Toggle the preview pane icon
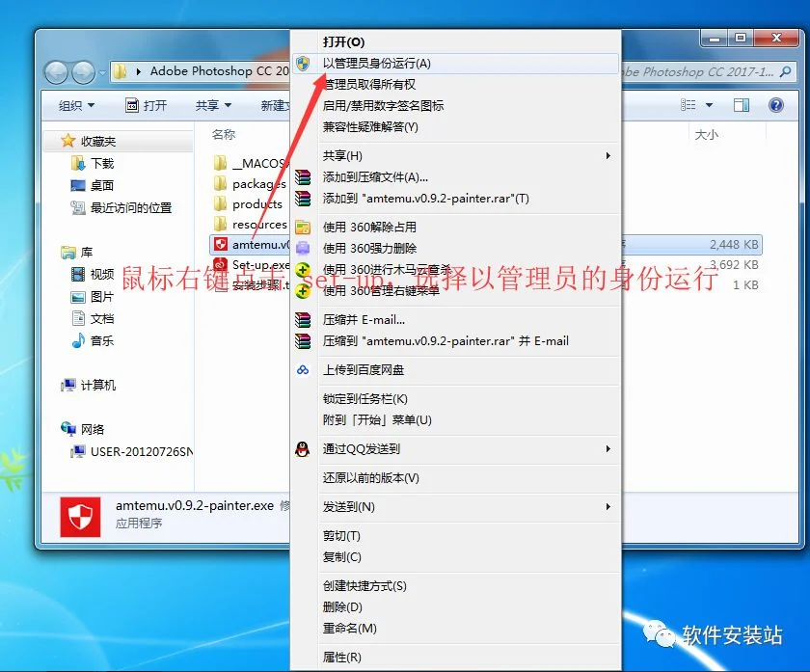The image size is (810, 672). point(742,105)
